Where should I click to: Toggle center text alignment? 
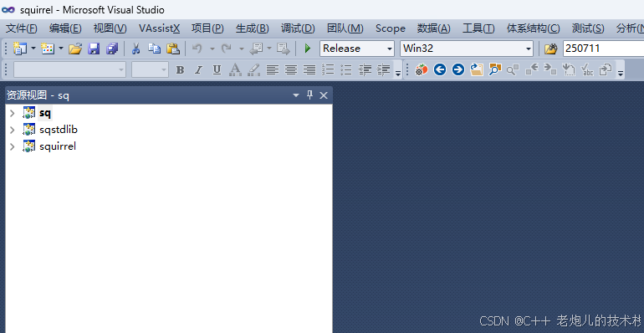pyautogui.click(x=291, y=70)
